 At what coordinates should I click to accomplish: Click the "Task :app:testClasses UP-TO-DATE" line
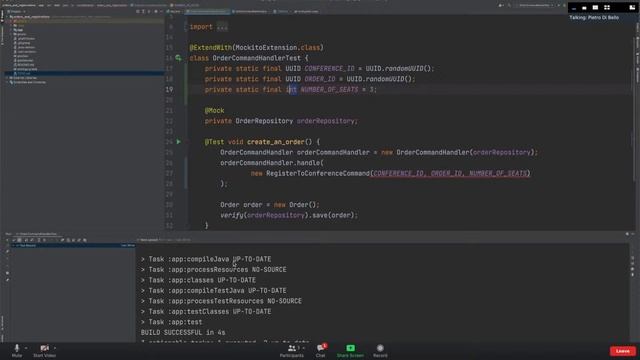coord(206,311)
